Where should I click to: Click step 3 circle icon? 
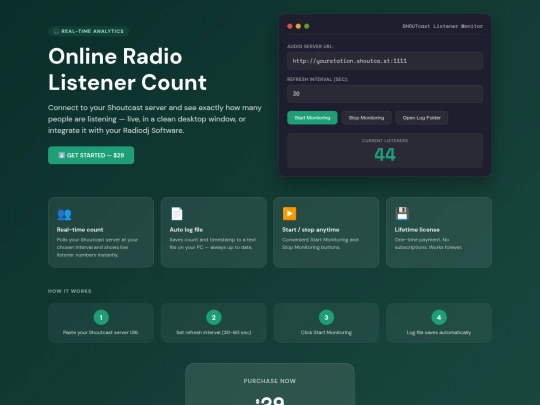326,317
